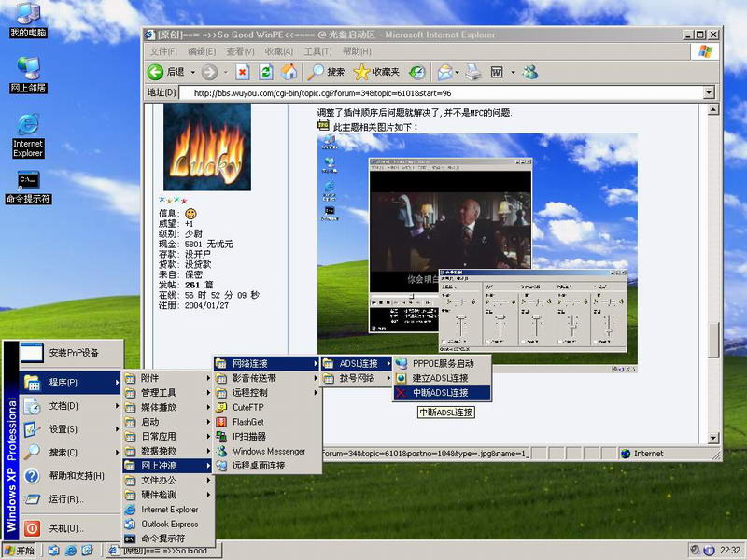747x560 pixels.
Task: Open the 工具(T) menu in IE
Action: pyautogui.click(x=317, y=51)
